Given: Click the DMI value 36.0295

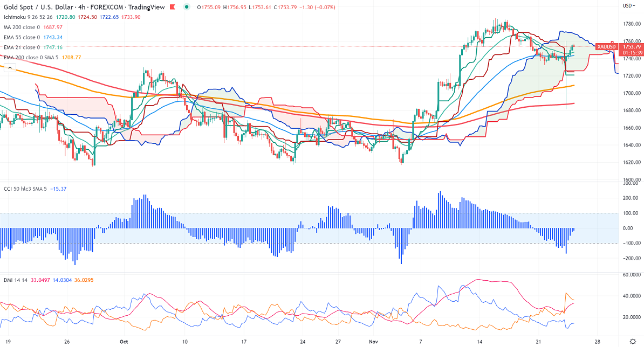Looking at the screenshot, I should (84, 280).
